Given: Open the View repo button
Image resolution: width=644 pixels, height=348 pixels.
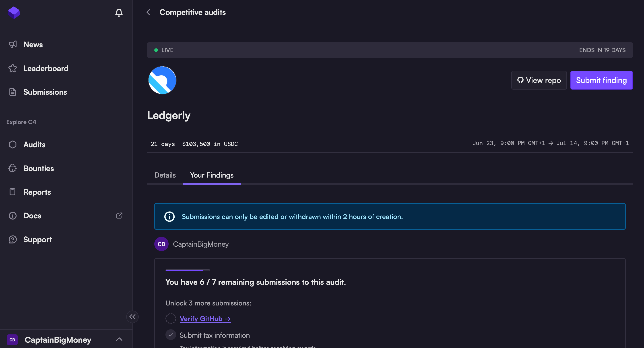Looking at the screenshot, I should (x=539, y=80).
